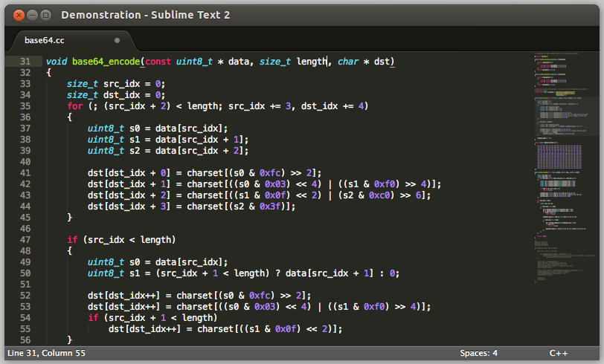Click line number 47 in the gutter
Viewport: 604px width, 364px height.
point(25,240)
